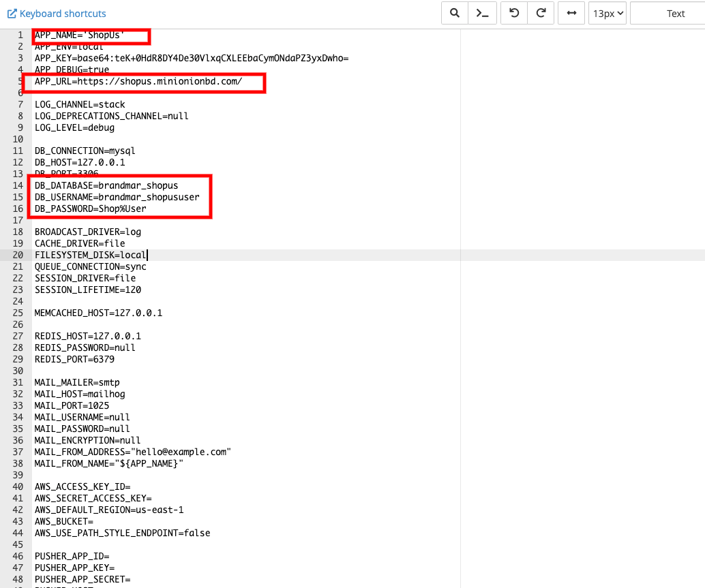Click line number 1 in the gutter

pos(20,35)
